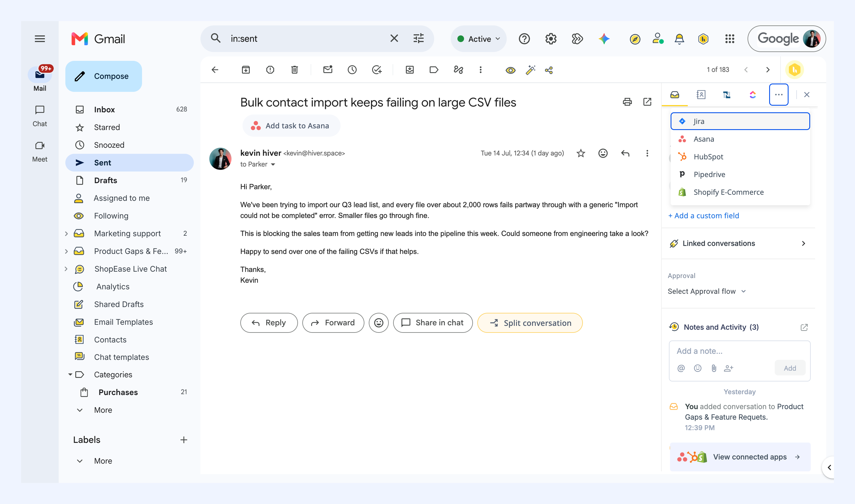Expand recipient details next to 'to Parker'
This screenshot has height=504, width=855.
click(x=273, y=165)
